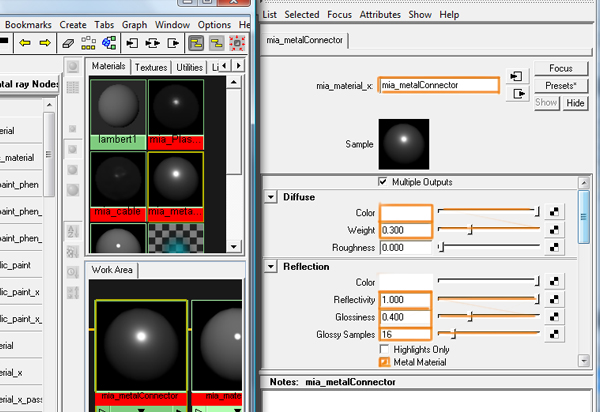Select the lambert1 material swatch
Screen dimensions: 600x412
[118, 114]
